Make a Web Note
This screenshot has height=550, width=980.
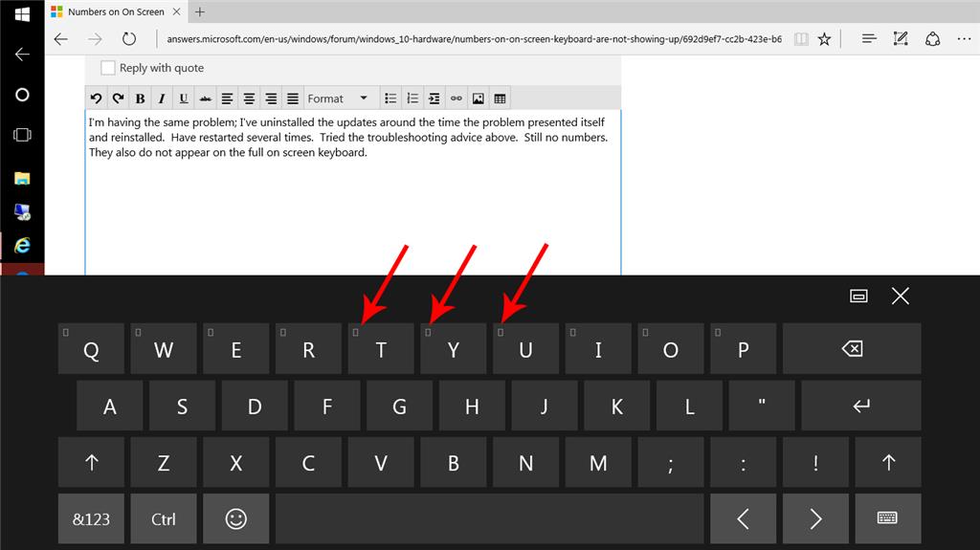point(901,39)
